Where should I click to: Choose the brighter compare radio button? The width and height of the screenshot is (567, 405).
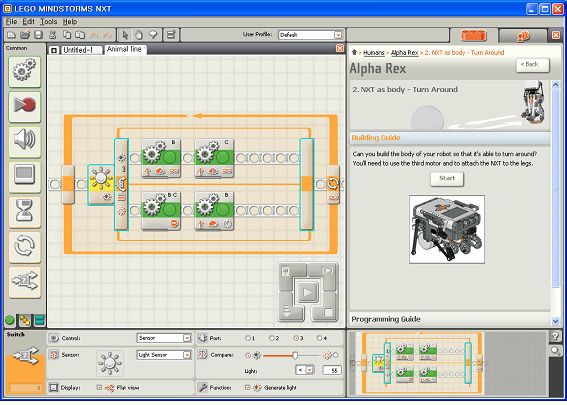point(336,355)
